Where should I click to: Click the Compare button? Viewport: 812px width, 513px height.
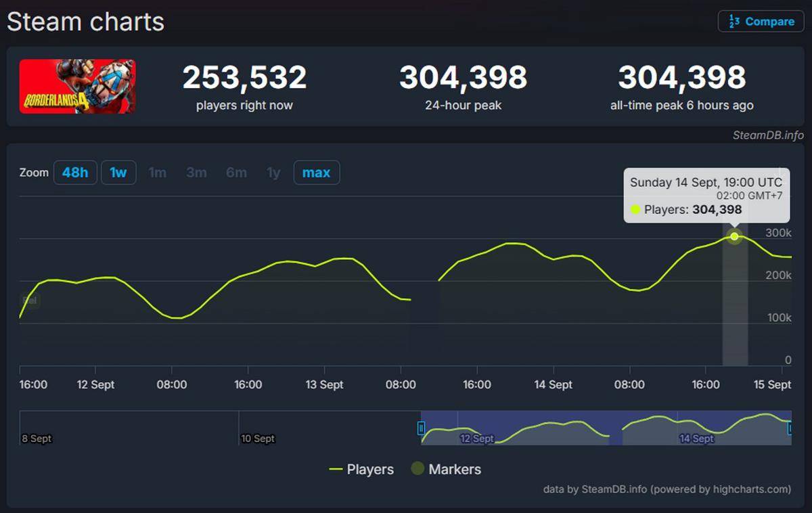click(x=761, y=22)
